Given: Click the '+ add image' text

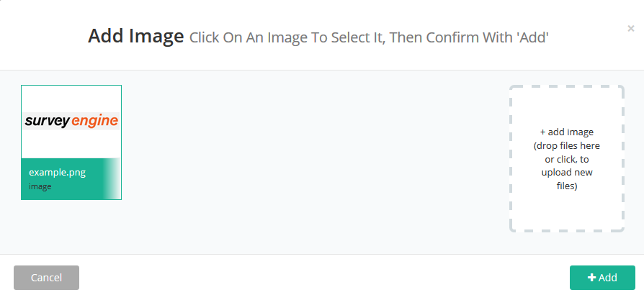Looking at the screenshot, I should [x=566, y=132].
